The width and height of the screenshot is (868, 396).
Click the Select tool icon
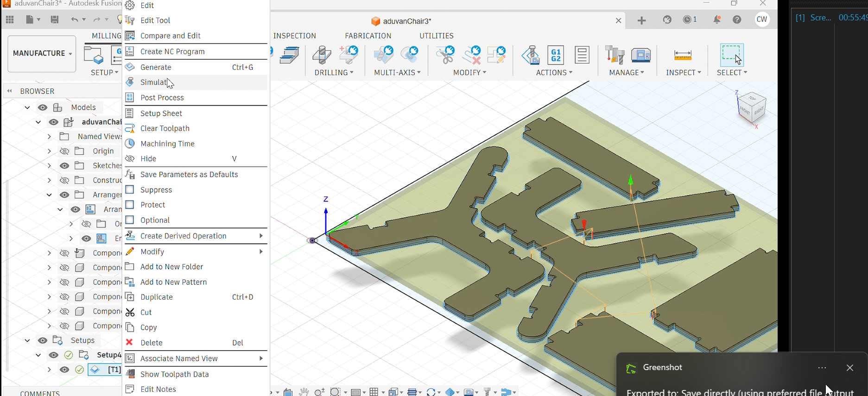[x=732, y=55]
